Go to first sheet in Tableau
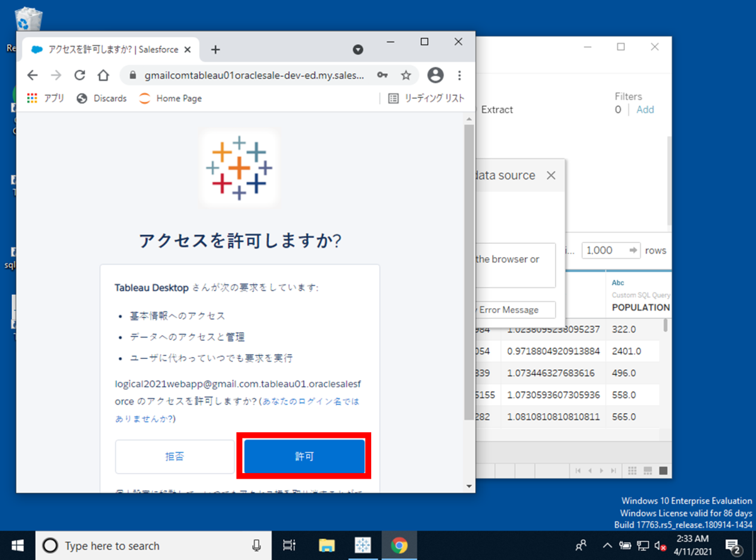The height and width of the screenshot is (560, 756). [578, 471]
